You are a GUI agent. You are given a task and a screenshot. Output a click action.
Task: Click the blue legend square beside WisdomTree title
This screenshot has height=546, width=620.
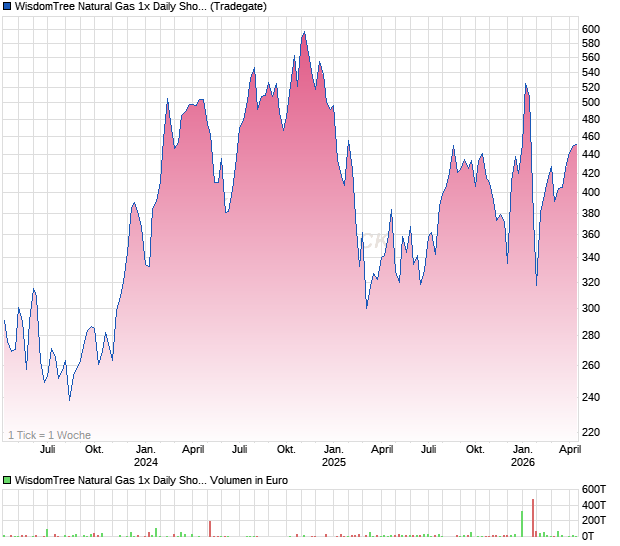click(x=7, y=6)
